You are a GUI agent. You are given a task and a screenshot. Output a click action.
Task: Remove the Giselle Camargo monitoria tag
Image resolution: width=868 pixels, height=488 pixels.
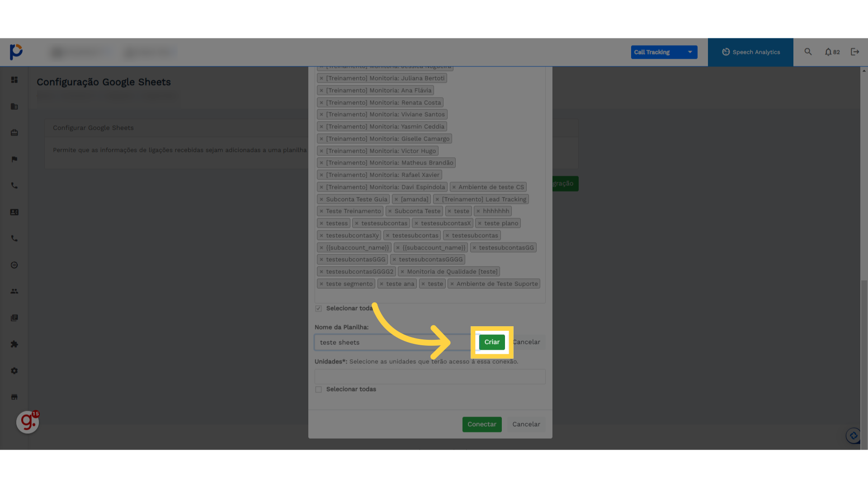321,139
